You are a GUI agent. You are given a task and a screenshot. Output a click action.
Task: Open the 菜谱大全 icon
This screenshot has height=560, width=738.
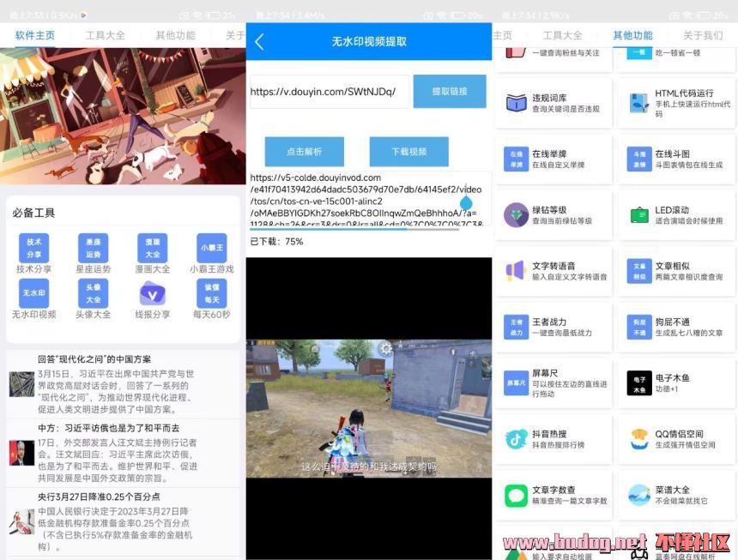click(639, 495)
